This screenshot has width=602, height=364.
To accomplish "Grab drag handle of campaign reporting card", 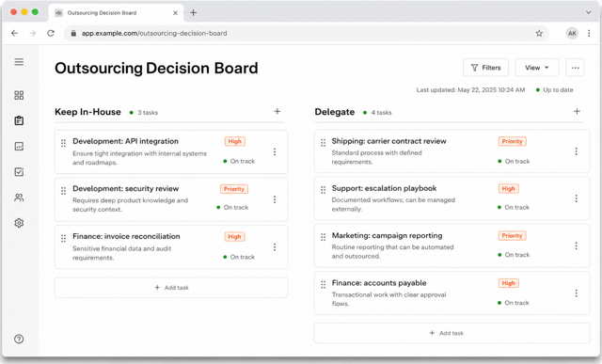I will 323,237.
